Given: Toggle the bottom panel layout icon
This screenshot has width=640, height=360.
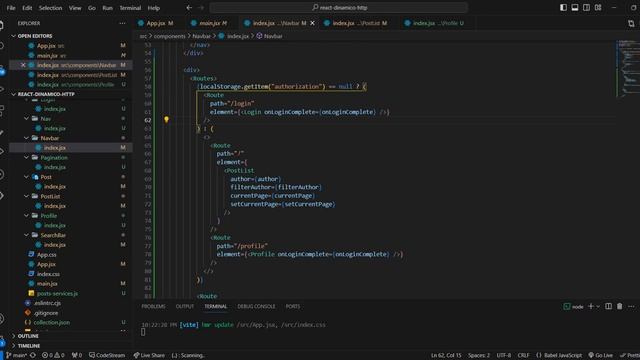Looking at the screenshot, I should (x=575, y=7).
